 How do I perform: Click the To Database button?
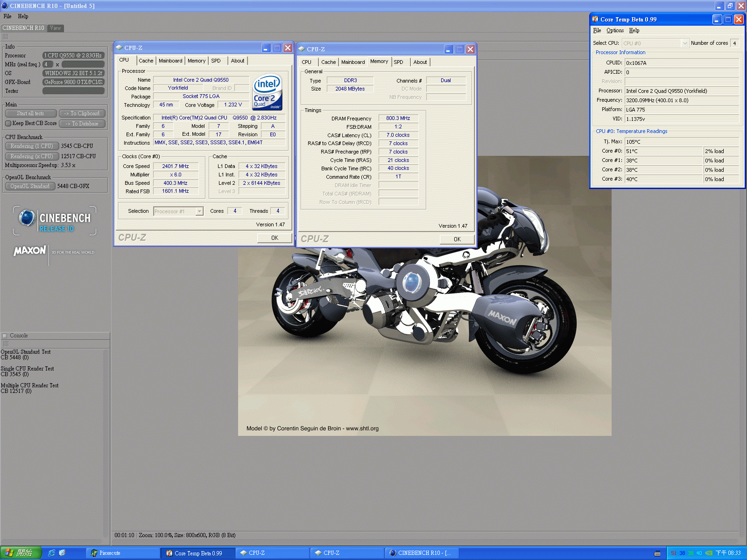click(82, 124)
